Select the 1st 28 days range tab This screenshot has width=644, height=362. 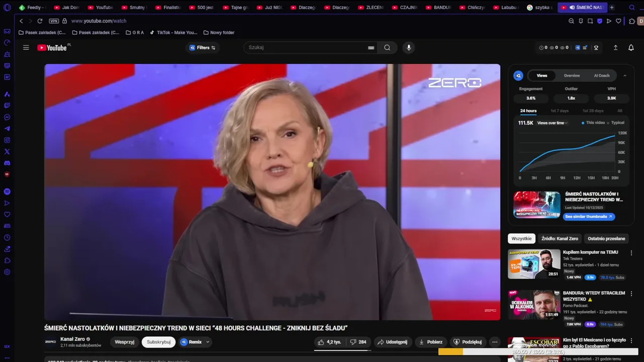pos(593,111)
